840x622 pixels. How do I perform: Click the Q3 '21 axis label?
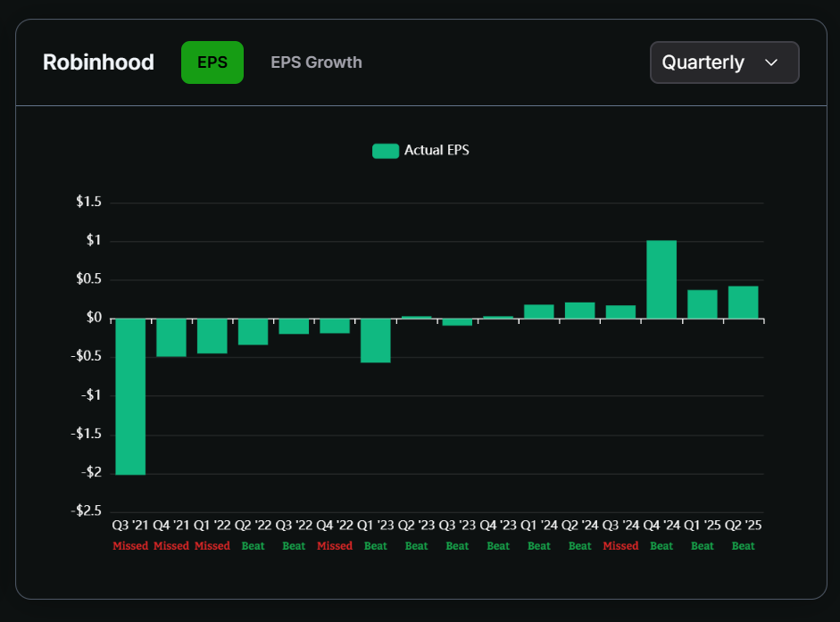[x=130, y=525]
